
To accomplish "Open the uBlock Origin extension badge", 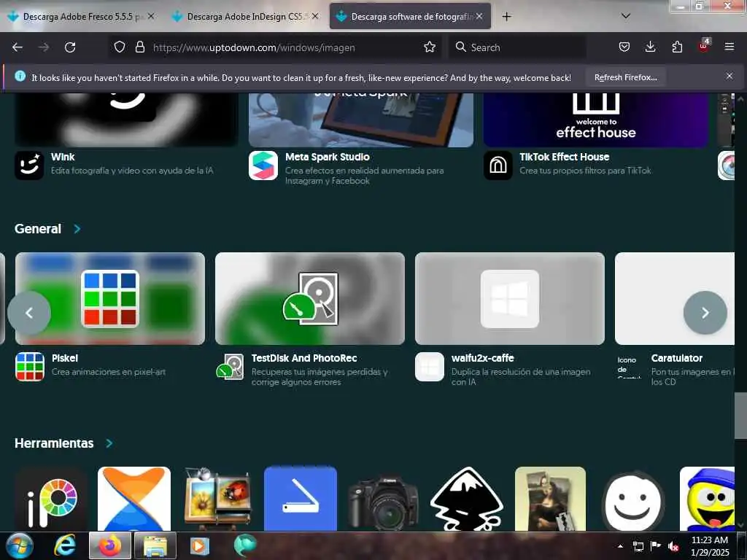I will pos(704,46).
